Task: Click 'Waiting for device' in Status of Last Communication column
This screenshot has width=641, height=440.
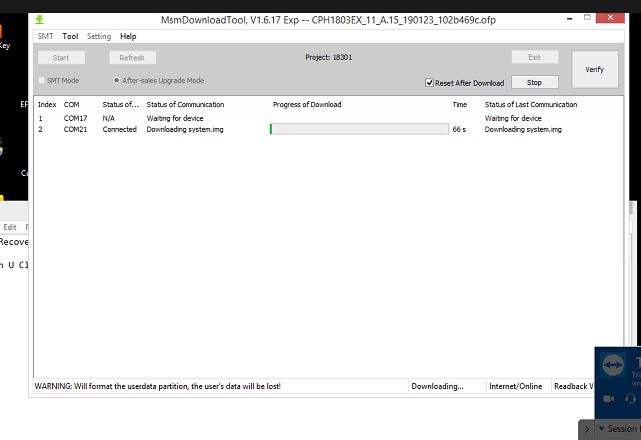Action: 513,118
